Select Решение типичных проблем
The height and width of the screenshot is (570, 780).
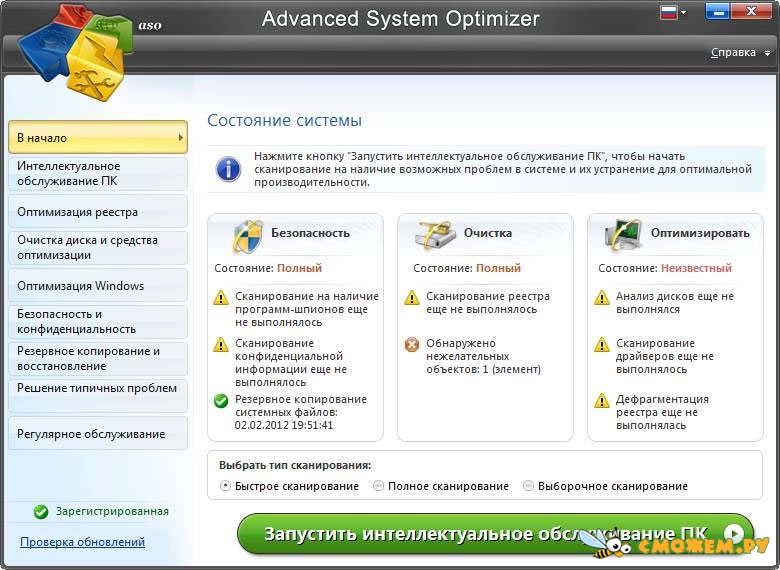click(98, 396)
